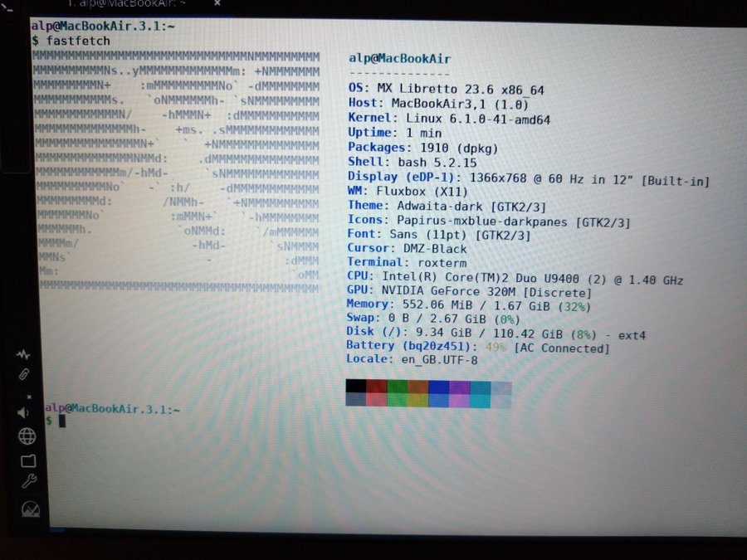Click the dark blue color block

tap(438, 387)
